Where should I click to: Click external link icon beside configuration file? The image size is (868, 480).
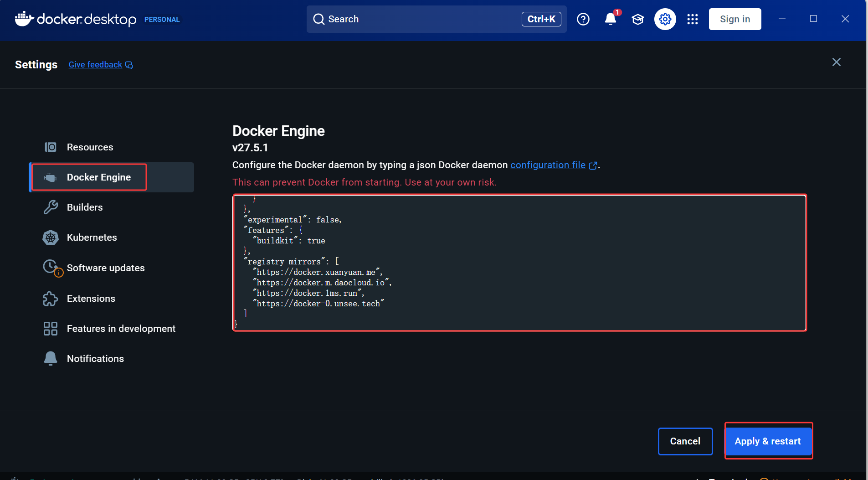tap(593, 165)
